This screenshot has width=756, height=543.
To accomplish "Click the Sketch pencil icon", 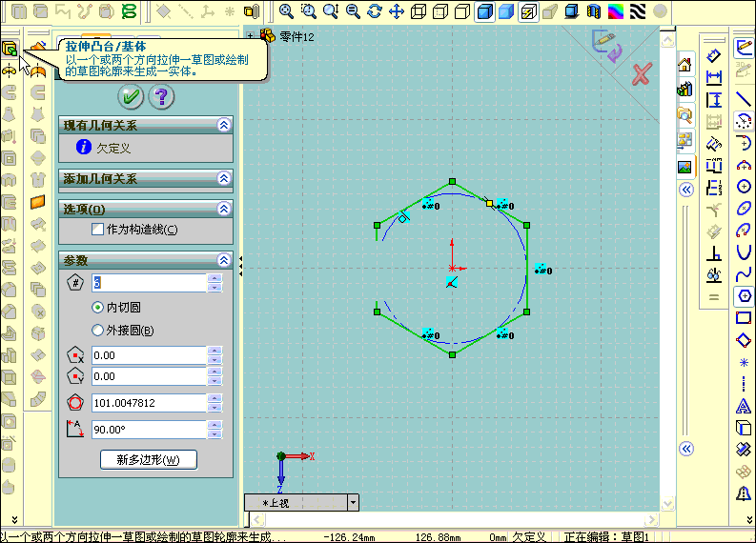I will tap(745, 48).
